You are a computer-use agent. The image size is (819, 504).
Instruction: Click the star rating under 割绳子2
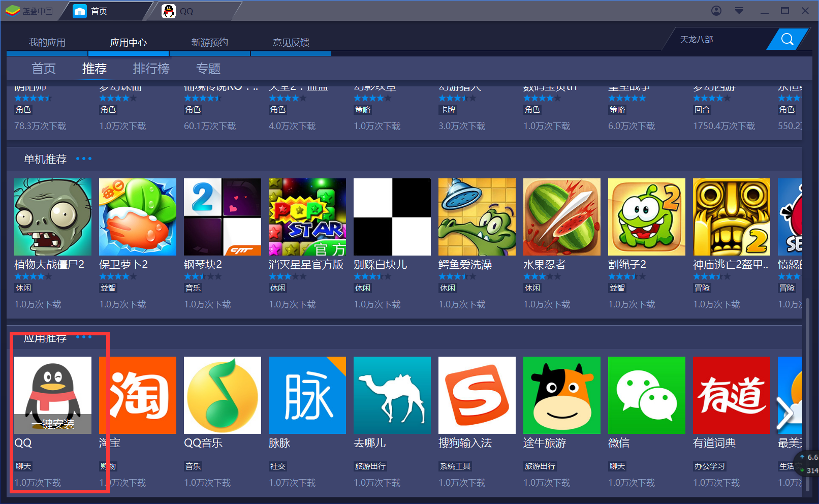click(627, 276)
